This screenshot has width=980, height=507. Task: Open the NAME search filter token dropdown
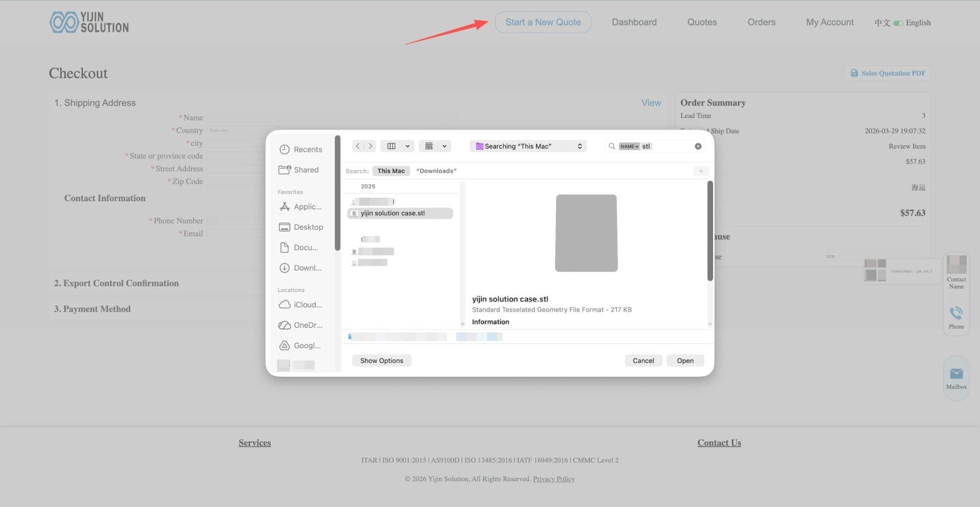(x=629, y=147)
